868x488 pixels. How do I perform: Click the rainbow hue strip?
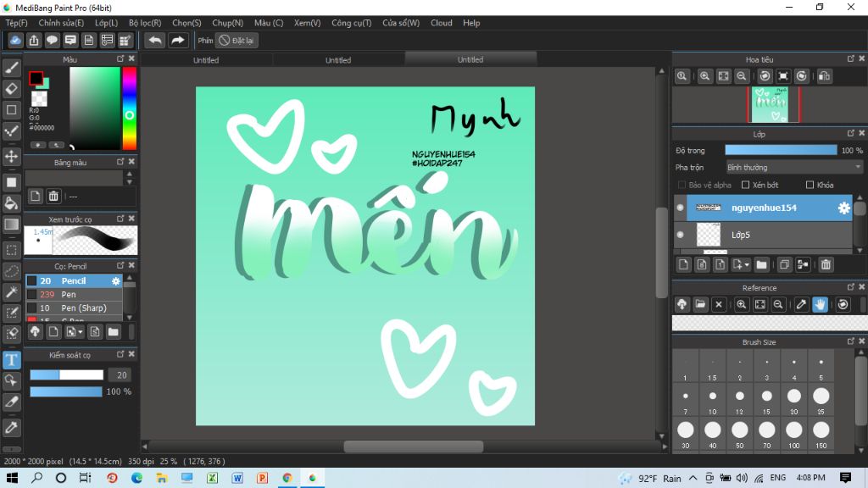(x=129, y=108)
